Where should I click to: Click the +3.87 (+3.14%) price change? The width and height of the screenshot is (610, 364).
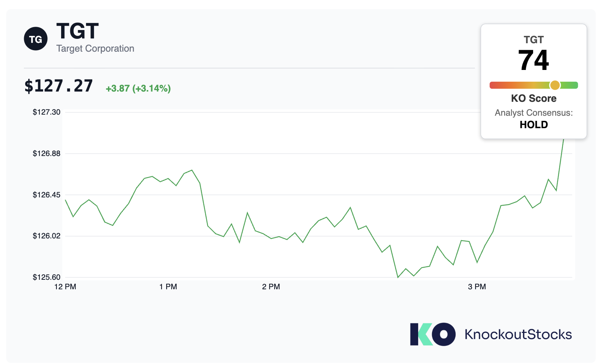[x=138, y=89]
